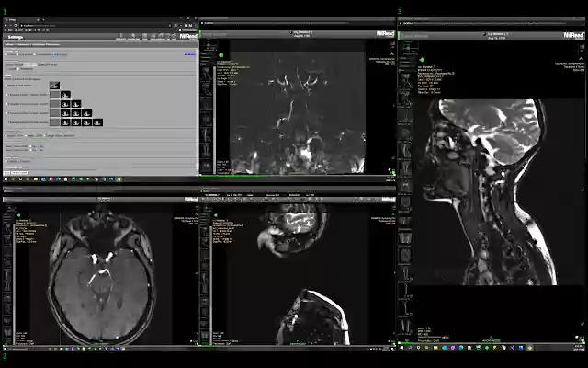Select the single-image layout radio button
Screen dimensions: 588x368
(x=6, y=86)
